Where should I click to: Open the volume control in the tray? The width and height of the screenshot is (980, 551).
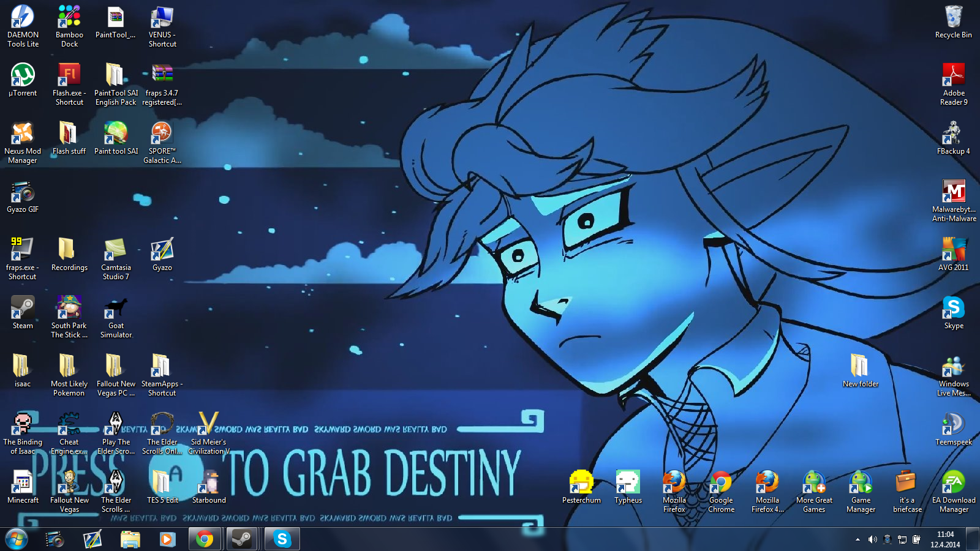(872, 539)
